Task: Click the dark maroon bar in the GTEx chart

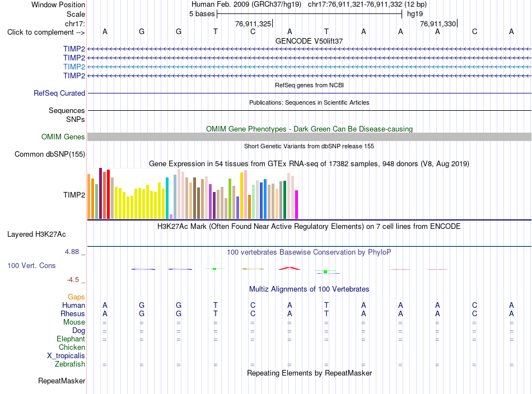Action: point(100,193)
